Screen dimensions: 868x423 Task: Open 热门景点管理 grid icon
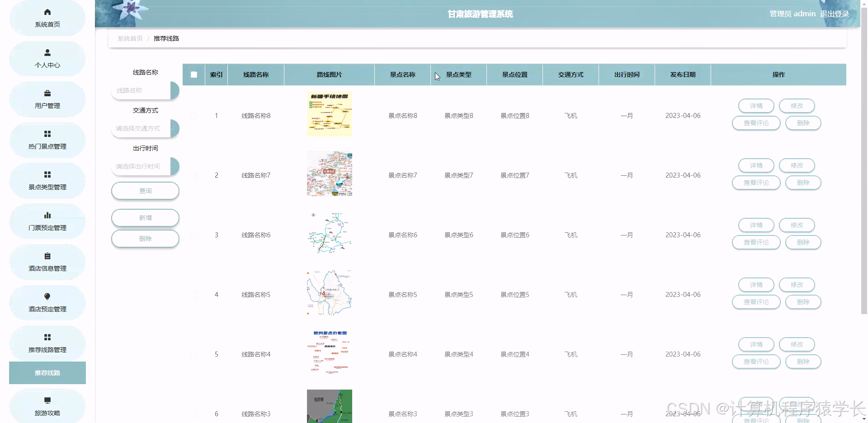pos(47,133)
